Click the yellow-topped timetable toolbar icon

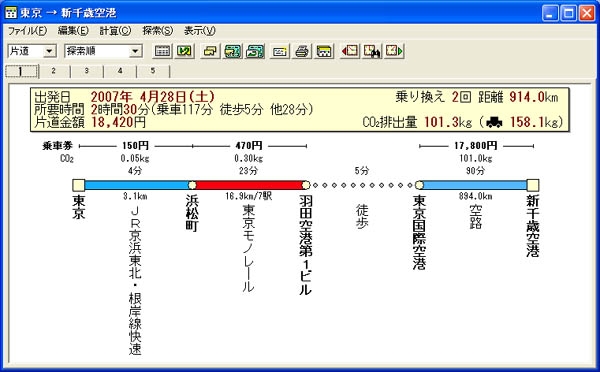coord(324,51)
